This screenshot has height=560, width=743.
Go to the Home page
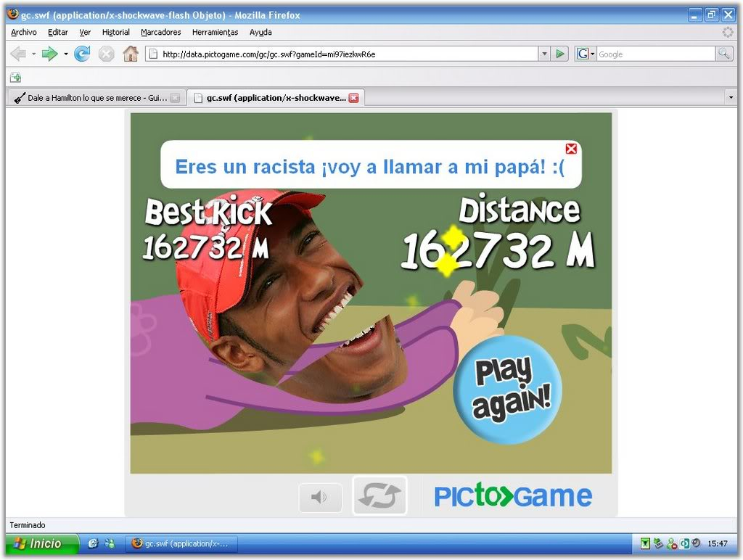(131, 54)
